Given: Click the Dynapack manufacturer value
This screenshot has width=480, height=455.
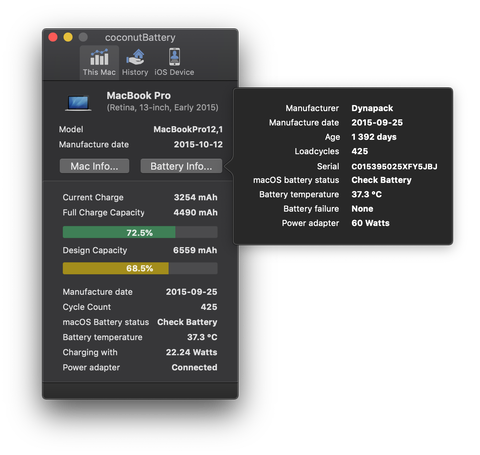Looking at the screenshot, I should point(372,108).
